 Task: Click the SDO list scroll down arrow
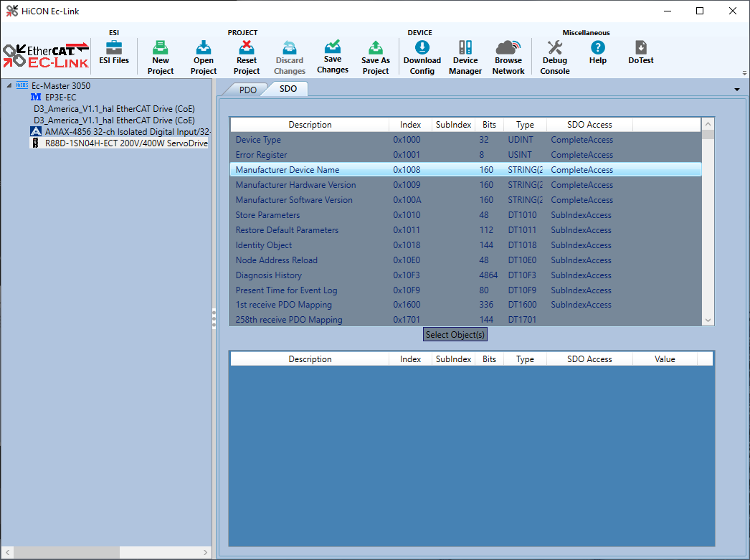(708, 320)
